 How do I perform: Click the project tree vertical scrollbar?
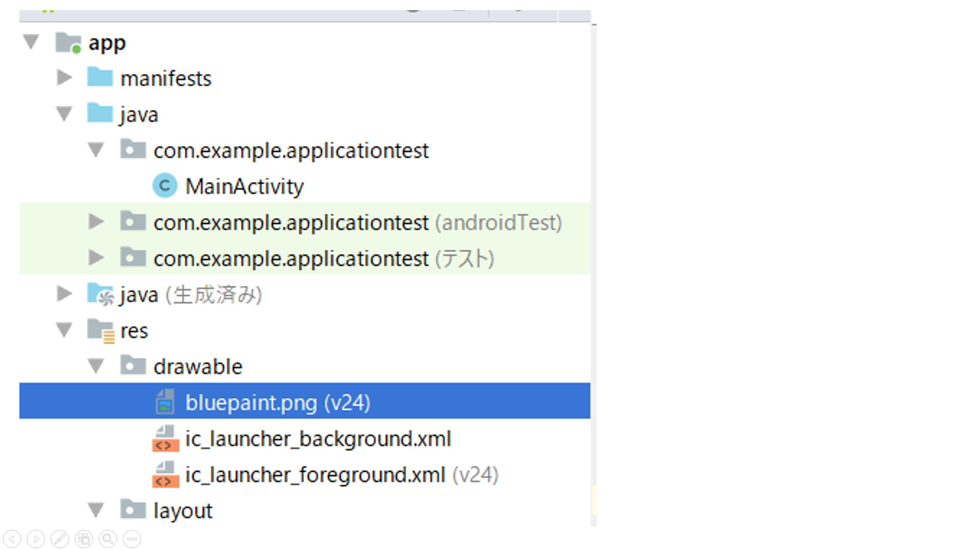point(594,255)
